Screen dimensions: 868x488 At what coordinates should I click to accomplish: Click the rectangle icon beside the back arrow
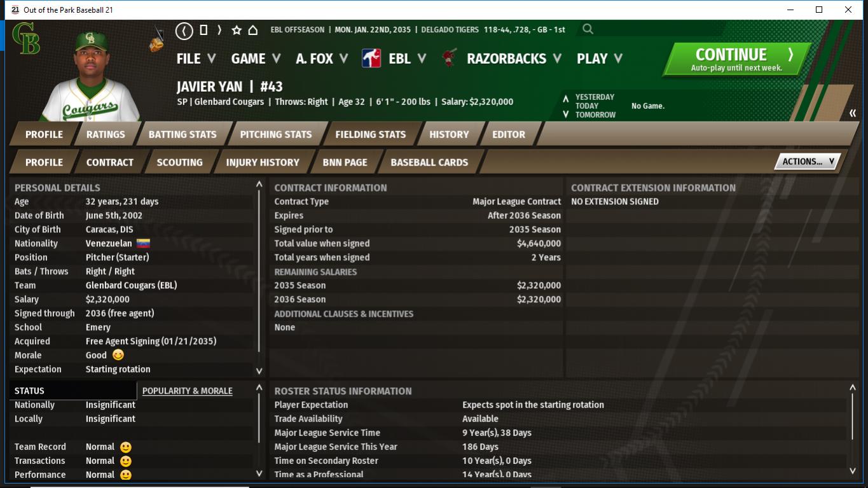pos(203,30)
